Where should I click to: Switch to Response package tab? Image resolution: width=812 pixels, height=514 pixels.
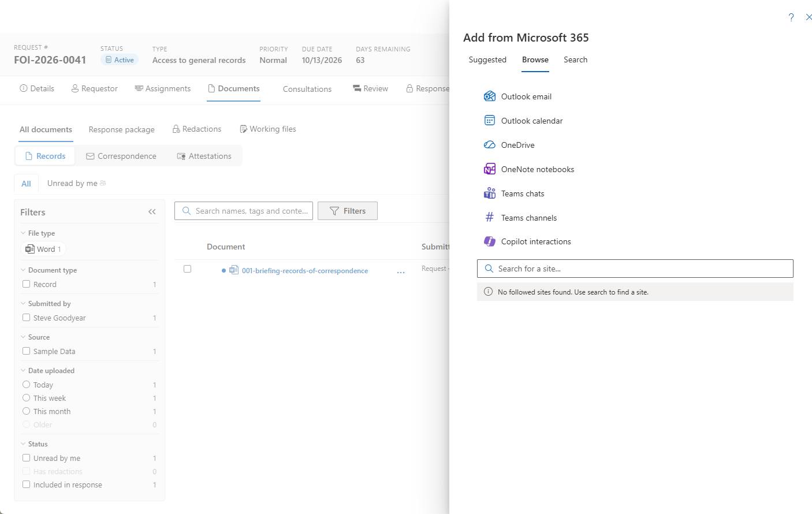121,129
